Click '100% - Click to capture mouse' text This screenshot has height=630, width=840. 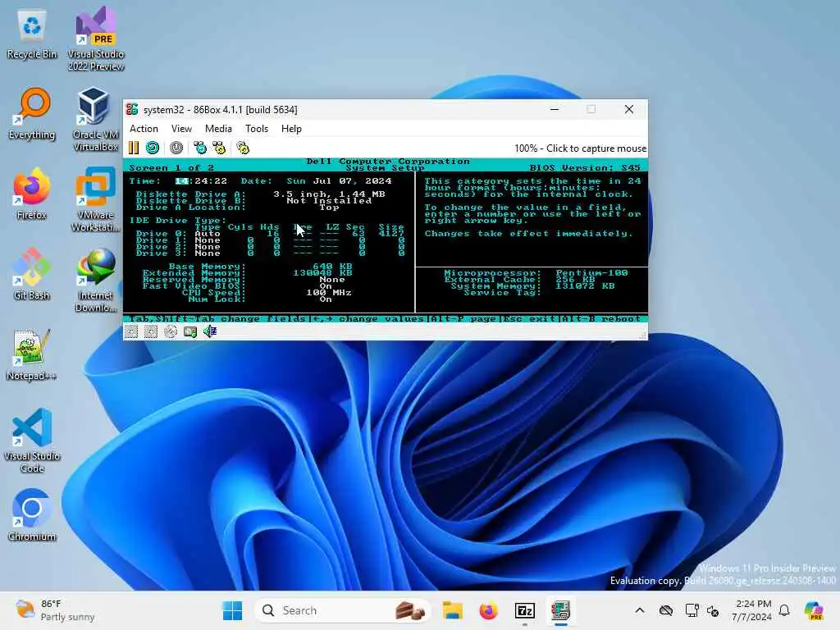click(580, 148)
